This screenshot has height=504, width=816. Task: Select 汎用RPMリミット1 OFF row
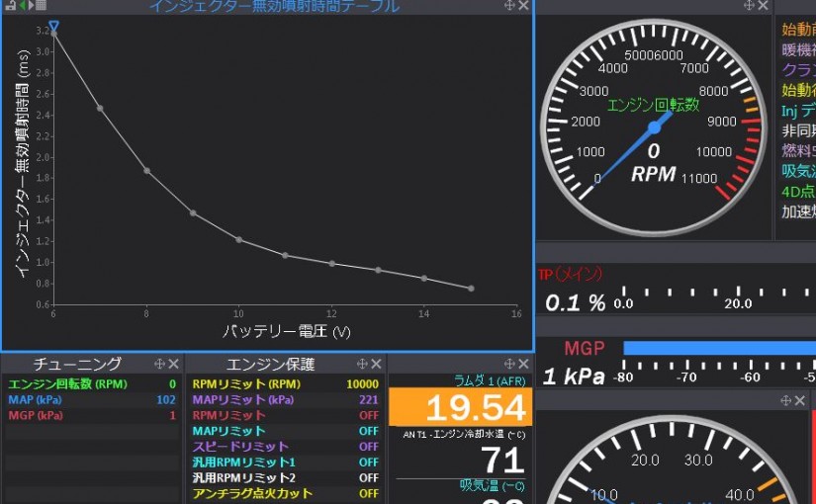(285, 462)
